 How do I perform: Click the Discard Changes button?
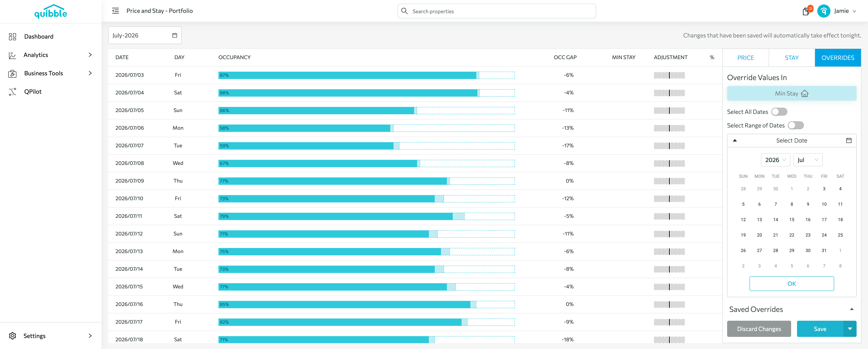tap(759, 328)
